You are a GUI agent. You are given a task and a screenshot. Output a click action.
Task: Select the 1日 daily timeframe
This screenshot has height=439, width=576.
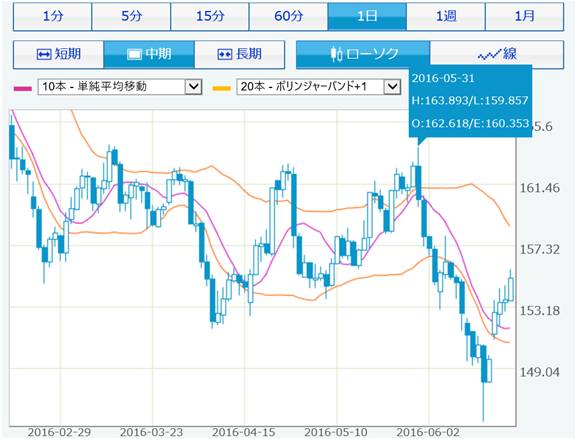[367, 17]
